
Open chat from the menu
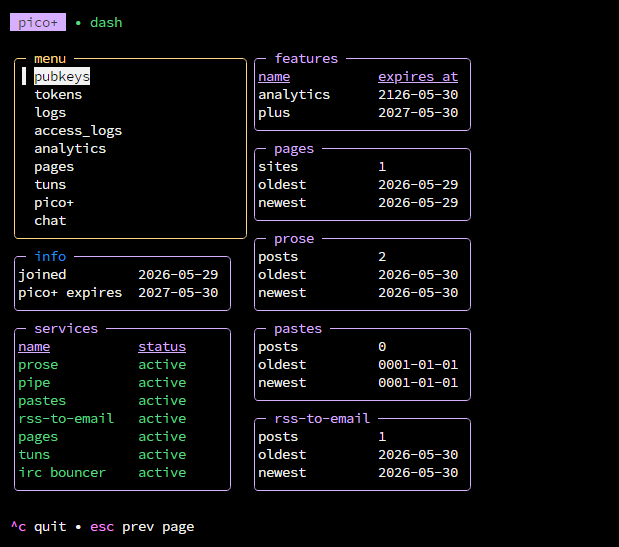tap(50, 220)
